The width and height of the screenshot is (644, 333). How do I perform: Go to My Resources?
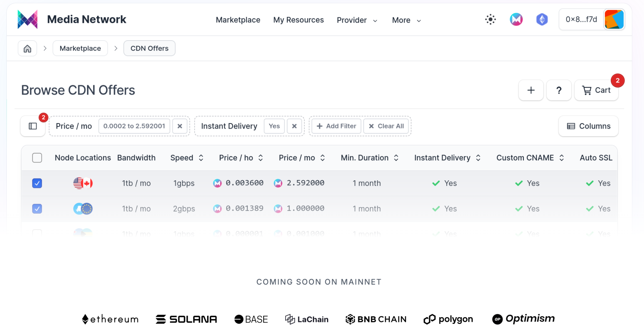[x=298, y=20]
